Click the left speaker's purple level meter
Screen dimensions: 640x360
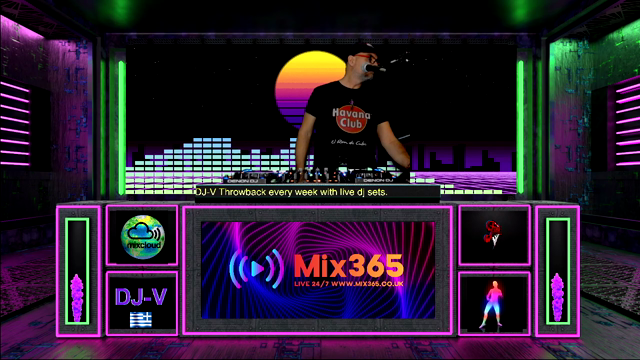coord(77,298)
